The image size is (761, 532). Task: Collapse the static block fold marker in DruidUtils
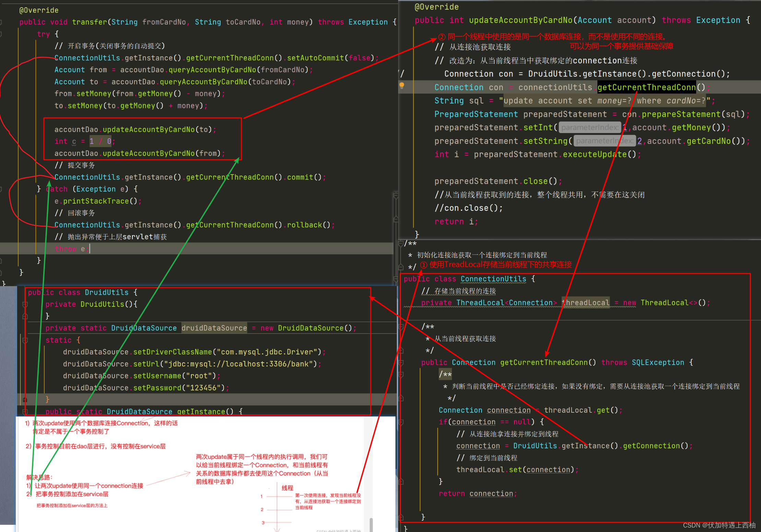(x=25, y=340)
